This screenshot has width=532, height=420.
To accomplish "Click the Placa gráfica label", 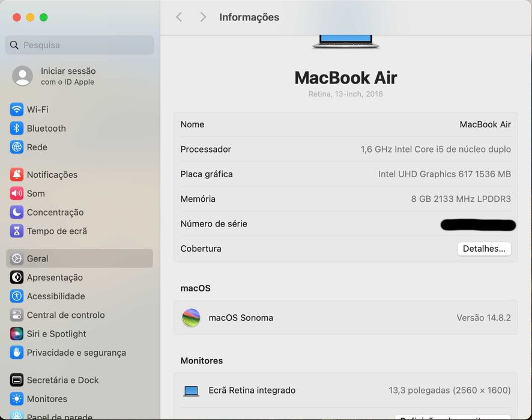I will (207, 174).
